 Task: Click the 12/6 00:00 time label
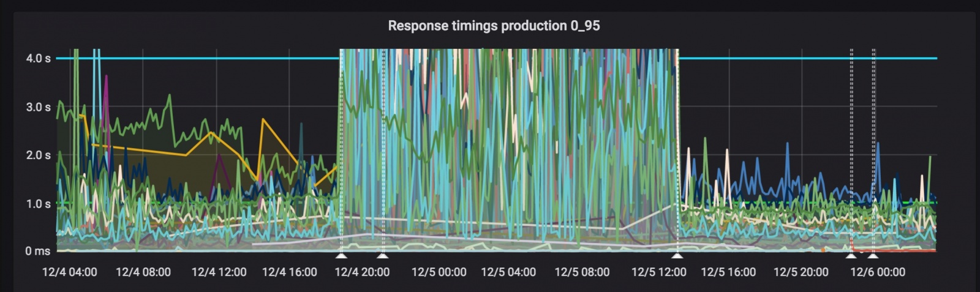pos(878,272)
